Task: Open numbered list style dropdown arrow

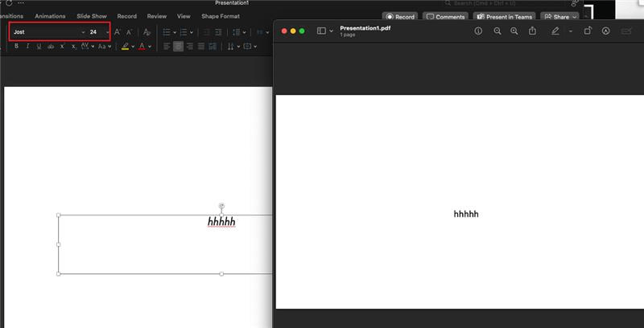Action: [192, 32]
